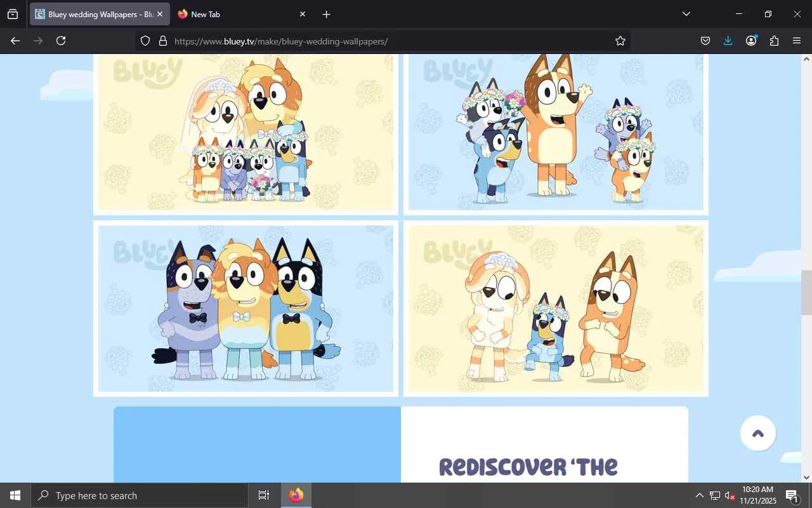
Task: Open the network status tray icon
Action: [x=715, y=495]
